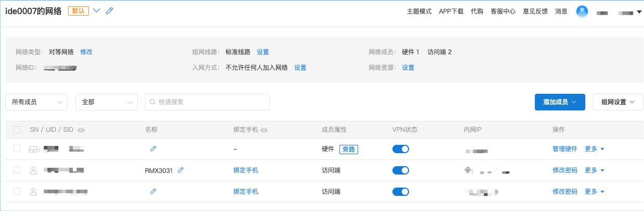Click the eye icon beside 绑定手机 header
644x211 pixels.
coord(265,130)
